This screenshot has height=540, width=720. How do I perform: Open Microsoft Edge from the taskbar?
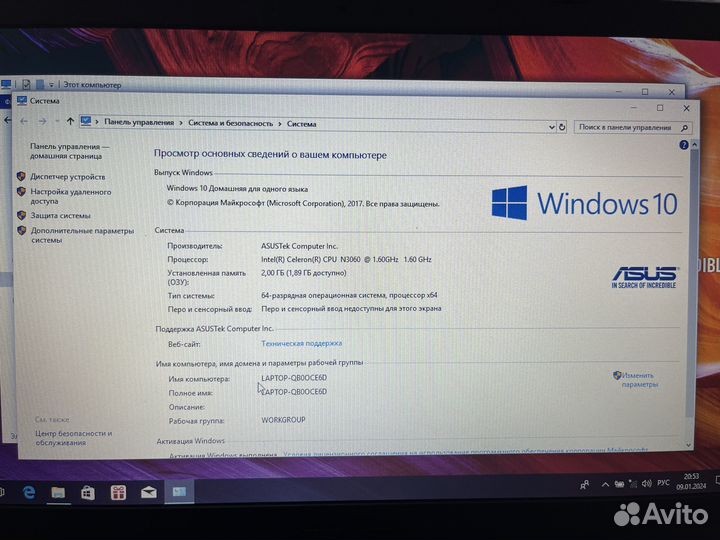pos(29,492)
